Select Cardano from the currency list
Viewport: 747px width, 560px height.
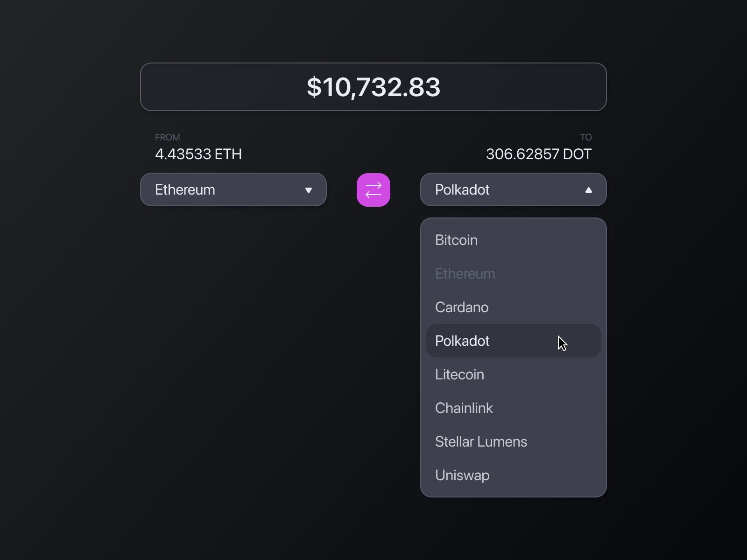[462, 307]
